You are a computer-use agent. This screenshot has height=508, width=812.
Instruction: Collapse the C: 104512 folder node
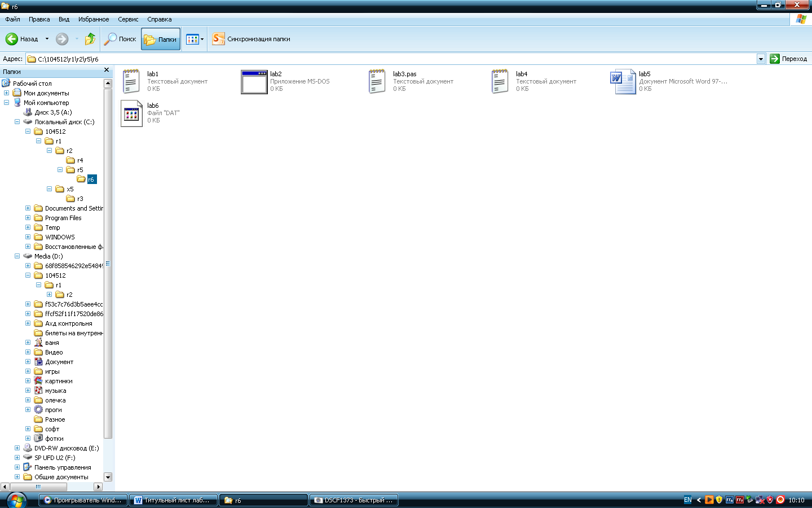[x=28, y=132]
